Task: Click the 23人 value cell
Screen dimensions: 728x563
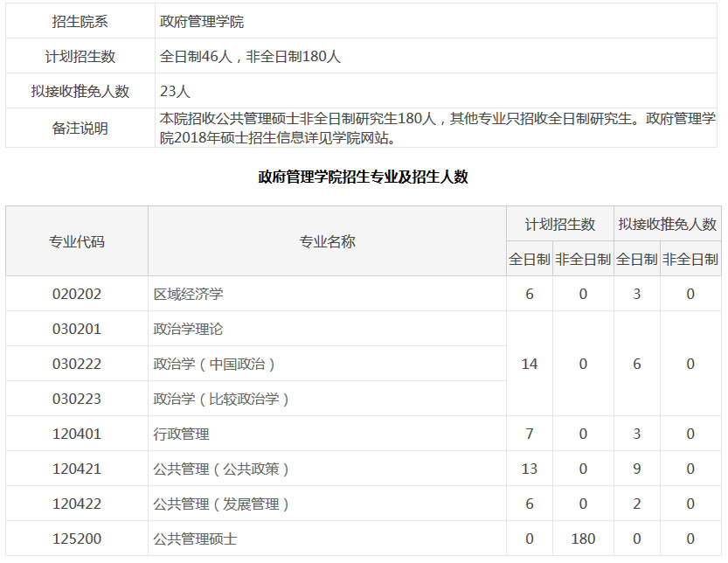Action: 176,91
